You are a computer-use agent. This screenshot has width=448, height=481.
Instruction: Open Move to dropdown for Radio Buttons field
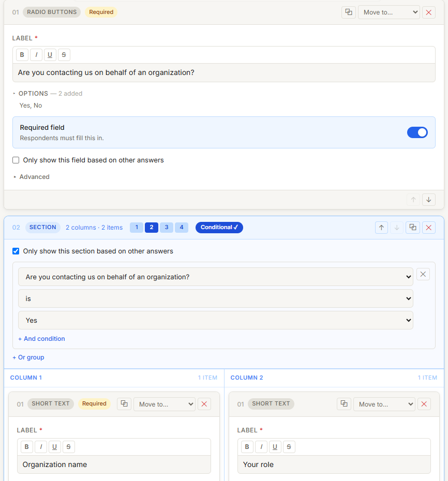click(x=389, y=12)
